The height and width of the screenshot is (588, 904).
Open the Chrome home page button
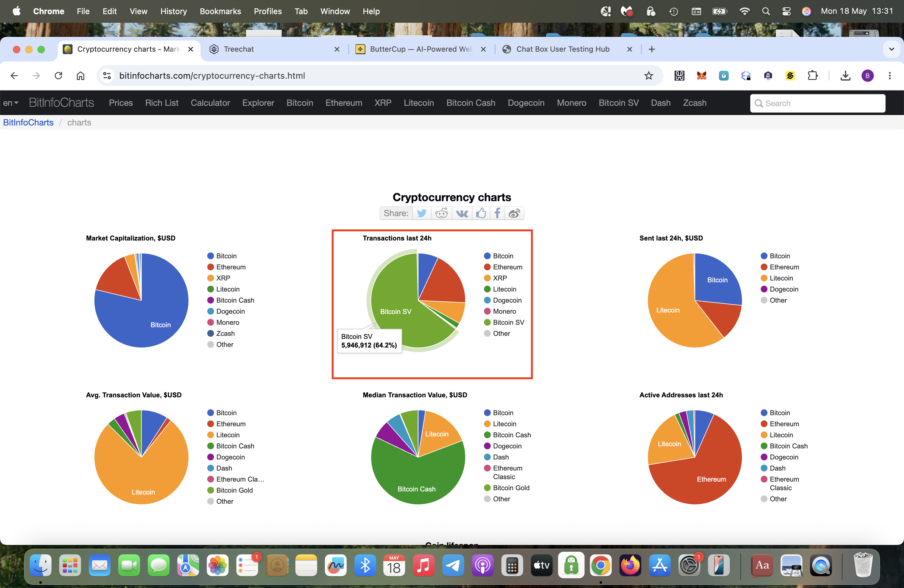[x=81, y=76]
